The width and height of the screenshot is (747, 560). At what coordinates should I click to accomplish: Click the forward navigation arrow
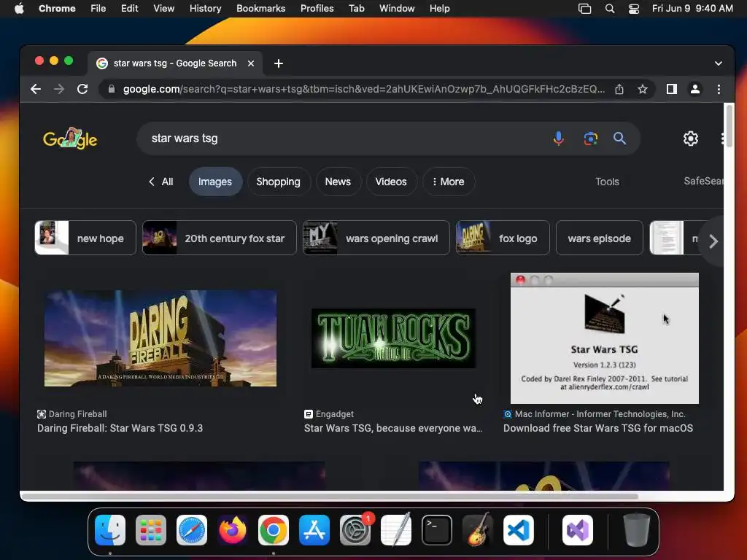coord(59,89)
